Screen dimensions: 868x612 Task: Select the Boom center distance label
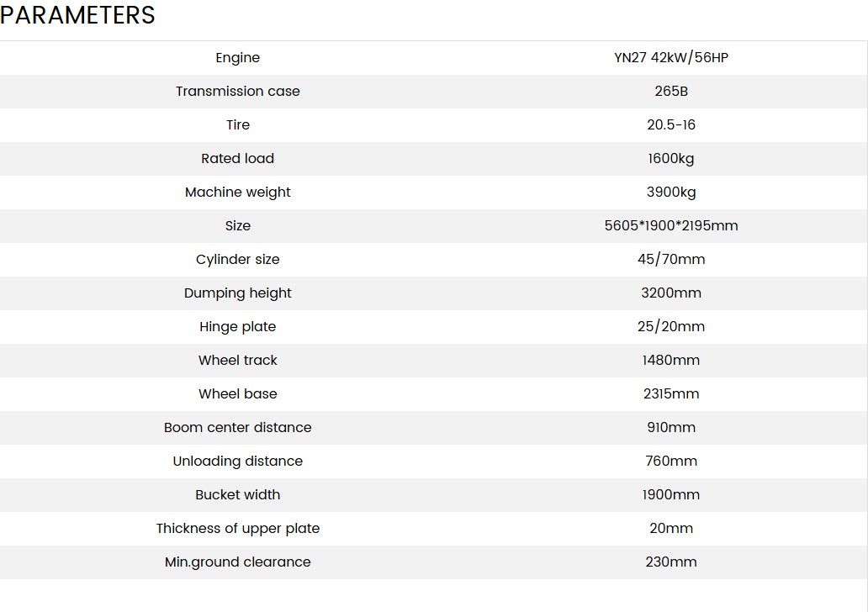(x=237, y=428)
